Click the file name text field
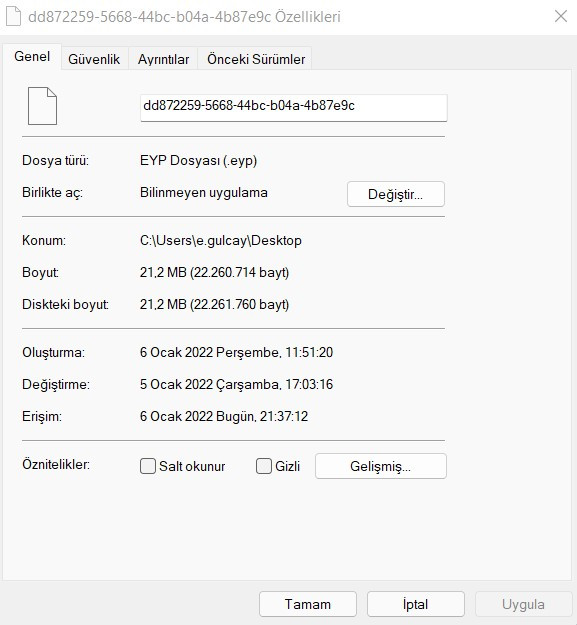This screenshot has height=625, width=577. pyautogui.click(x=294, y=108)
